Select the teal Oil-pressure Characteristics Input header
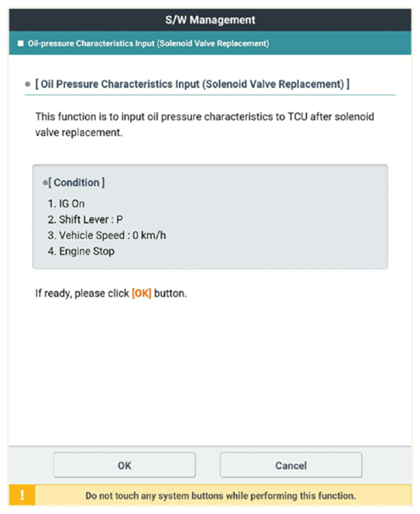 210,43
